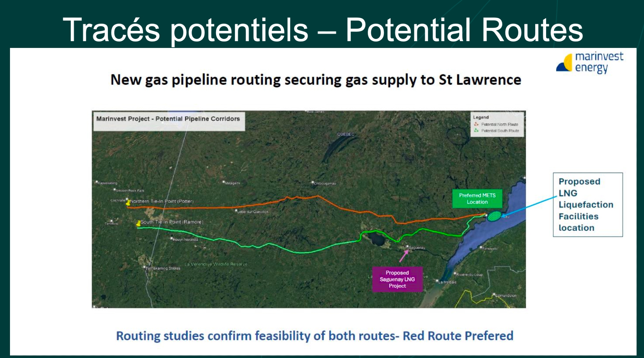Click the Potential North Route legend icon

point(476,124)
